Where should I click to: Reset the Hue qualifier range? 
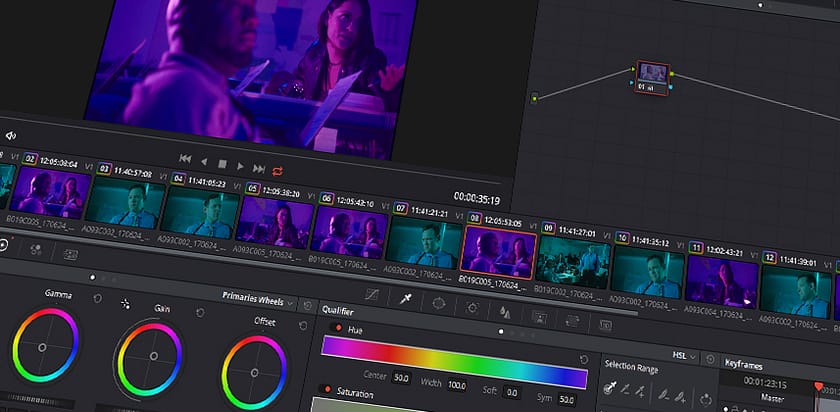pos(584,359)
